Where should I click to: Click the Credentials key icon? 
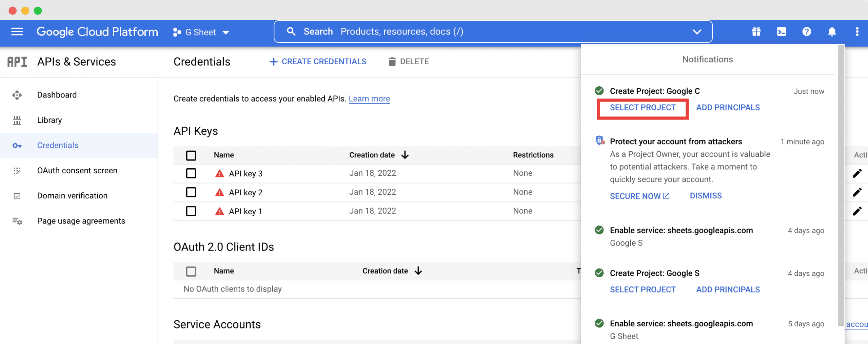[17, 146]
